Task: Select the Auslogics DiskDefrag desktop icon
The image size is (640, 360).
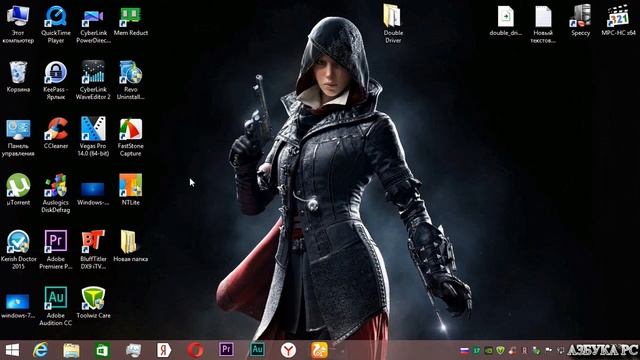Action: tap(56, 193)
